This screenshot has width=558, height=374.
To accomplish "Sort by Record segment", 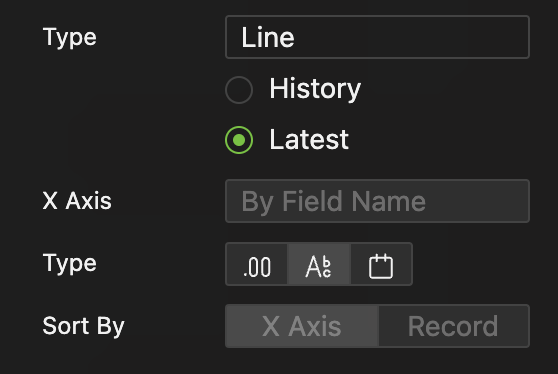I will coord(453,326).
